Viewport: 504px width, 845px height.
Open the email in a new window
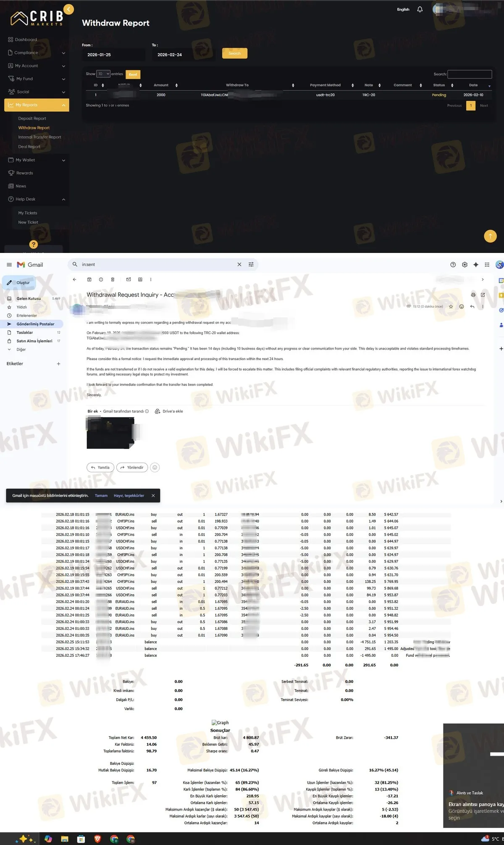coord(483,295)
